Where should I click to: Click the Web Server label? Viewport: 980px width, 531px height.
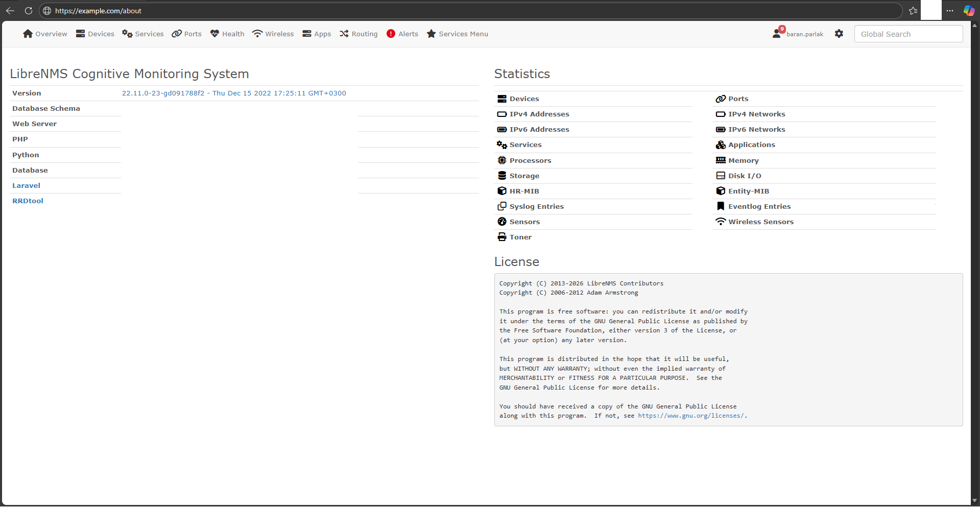coord(34,124)
